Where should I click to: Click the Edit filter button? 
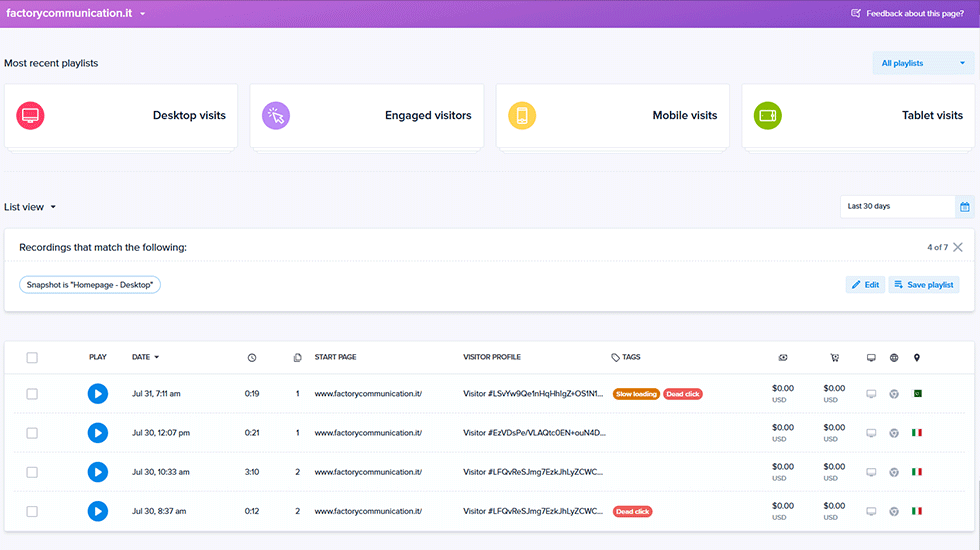coord(865,284)
